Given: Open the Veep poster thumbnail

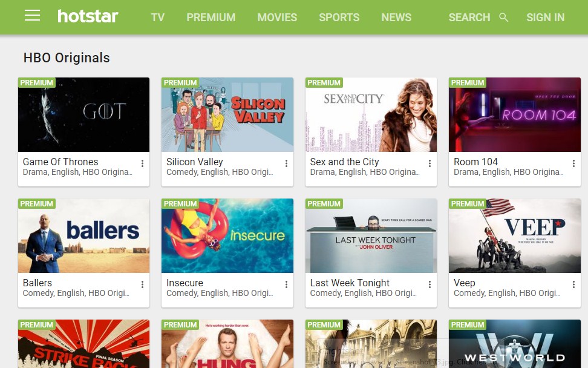Looking at the screenshot, I should (x=514, y=235).
